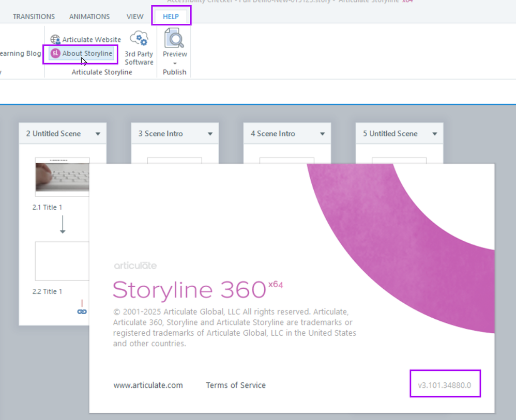This screenshot has width=516, height=420.
Task: Open the Articulate Website globe icon
Action: [x=55, y=39]
